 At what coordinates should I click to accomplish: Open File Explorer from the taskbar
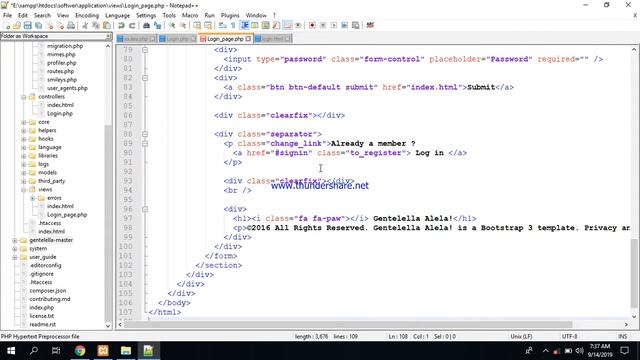126,351
